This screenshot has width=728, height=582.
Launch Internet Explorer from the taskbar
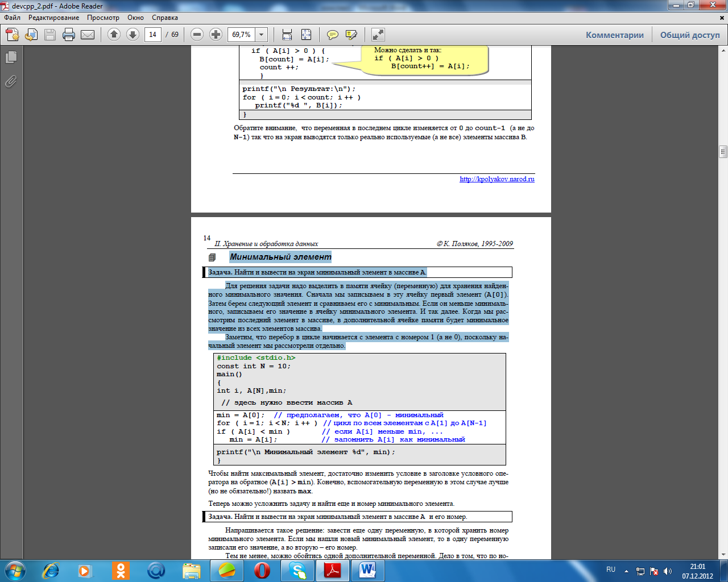(x=51, y=570)
